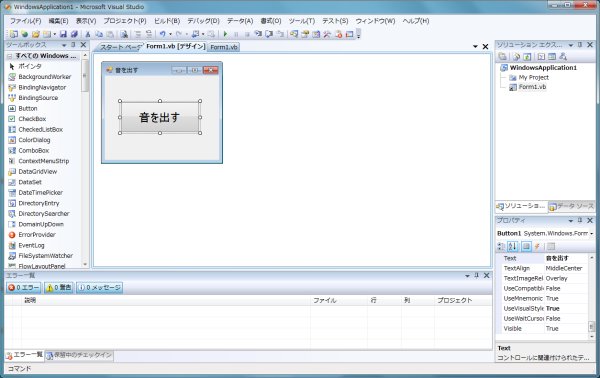Toggle auto-hide pin on Properties panel
Image resolution: width=600 pixels, height=378 pixels.
[x=580, y=220]
